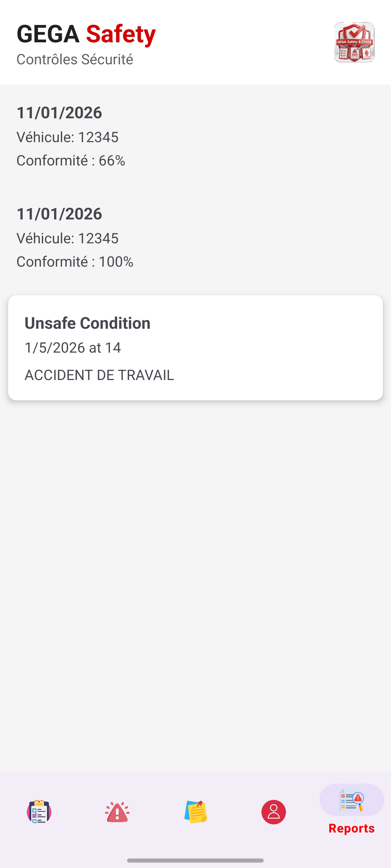Tap the home gesture bar
The height and width of the screenshot is (868, 391).
pyautogui.click(x=195, y=860)
